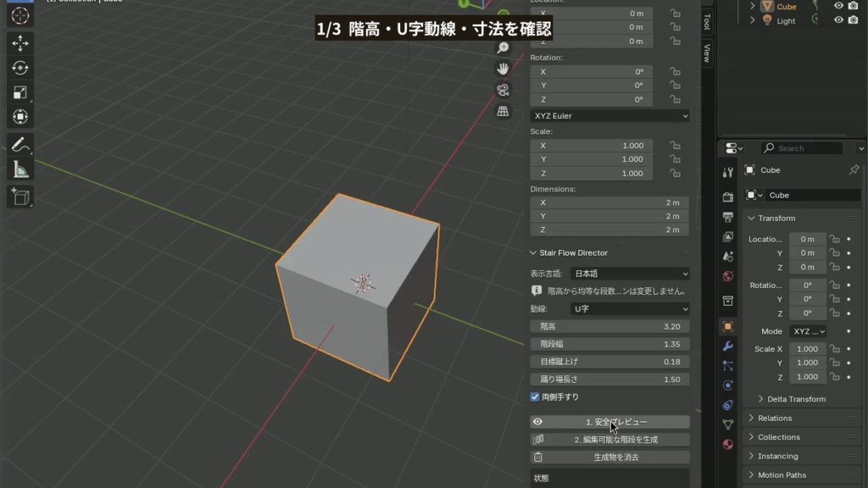Expand the Relations panel
The height and width of the screenshot is (488, 868).
[751, 419]
